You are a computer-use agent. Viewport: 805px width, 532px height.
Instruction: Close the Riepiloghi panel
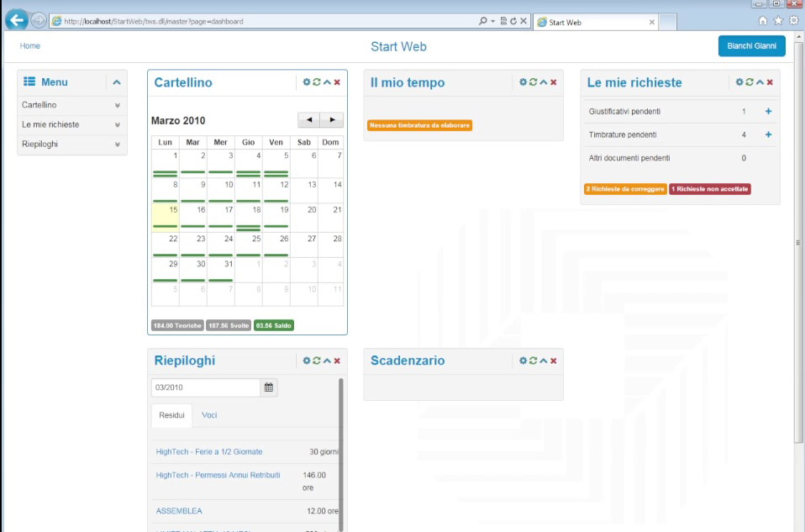tap(337, 361)
